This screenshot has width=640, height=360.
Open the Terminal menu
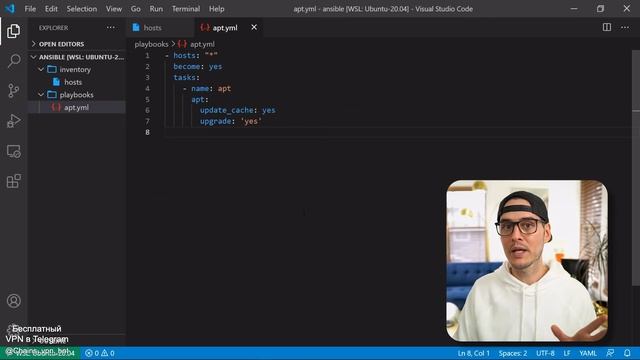tap(186, 9)
